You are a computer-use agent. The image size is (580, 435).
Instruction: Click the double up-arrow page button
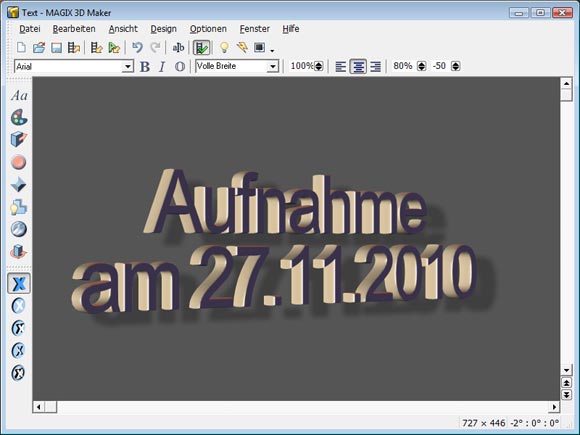[x=566, y=382]
